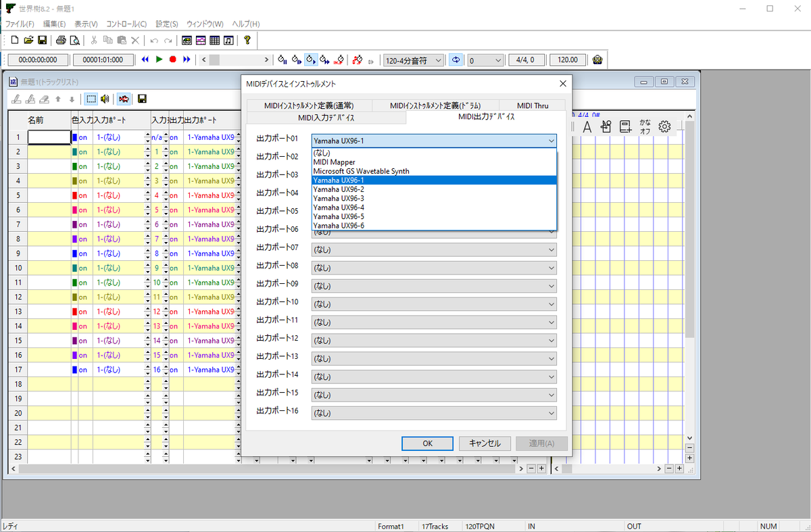Click IME settings gear icon
The width and height of the screenshot is (811, 532).
coord(664,126)
